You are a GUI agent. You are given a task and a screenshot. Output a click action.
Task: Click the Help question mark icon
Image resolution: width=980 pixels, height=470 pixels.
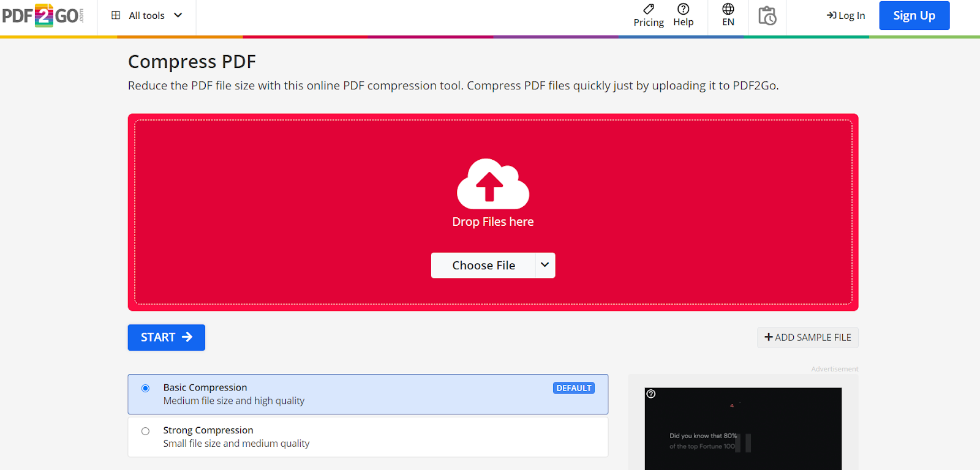click(684, 9)
